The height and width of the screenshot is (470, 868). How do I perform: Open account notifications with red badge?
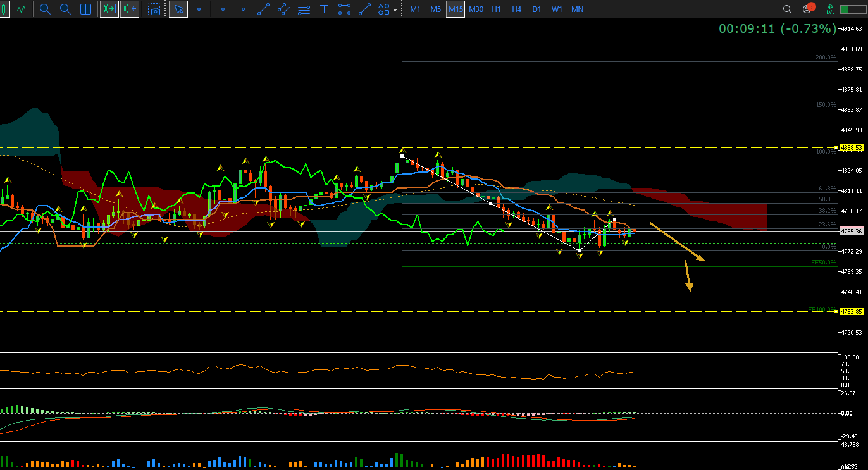(x=807, y=9)
